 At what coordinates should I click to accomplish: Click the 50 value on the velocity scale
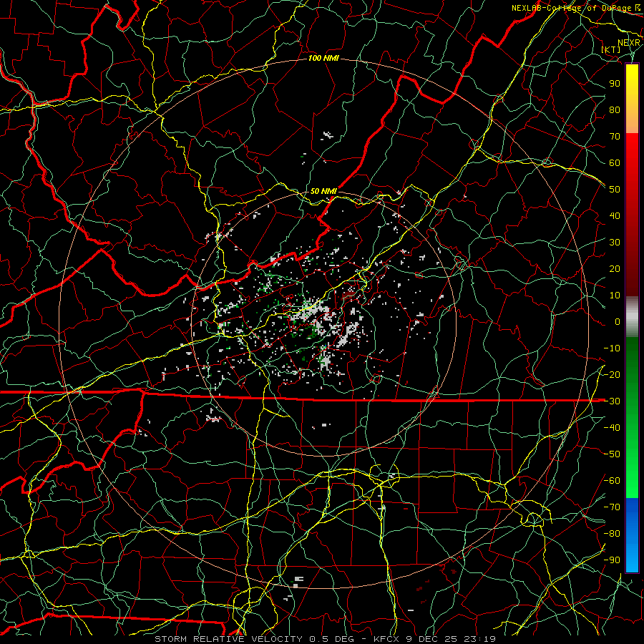[615, 190]
